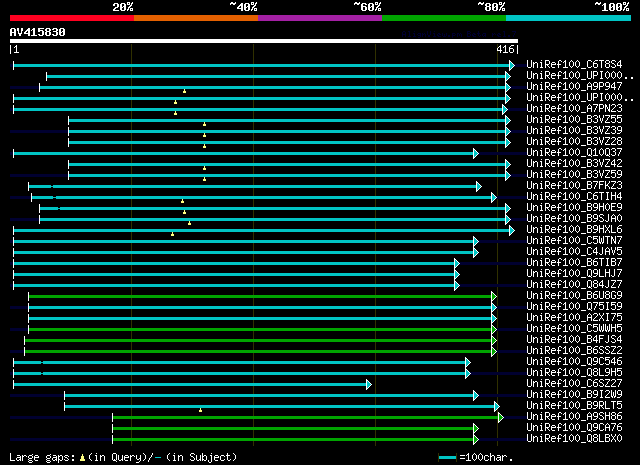Screen dimensions: 640x465
Task: Select the UniRef100_A2XI75 label
Action: point(574,318)
